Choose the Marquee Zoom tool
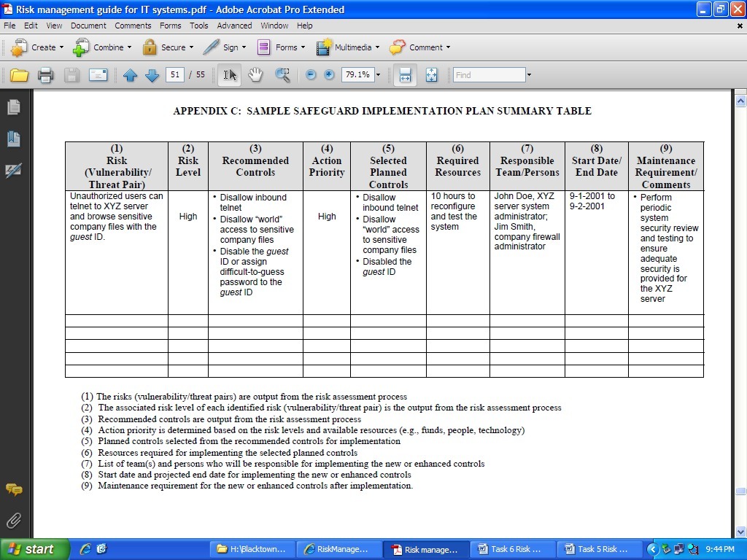747x560 pixels. (282, 75)
